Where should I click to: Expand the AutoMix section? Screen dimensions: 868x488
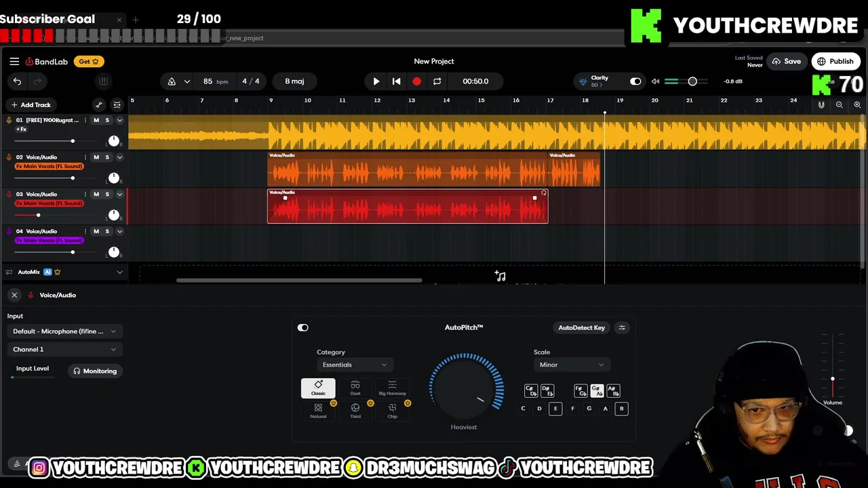tap(119, 272)
